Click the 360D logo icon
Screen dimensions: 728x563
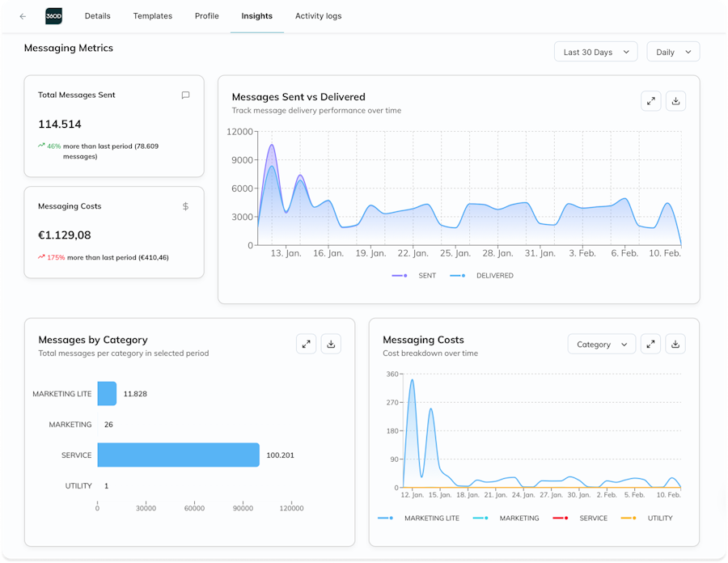coord(53,16)
